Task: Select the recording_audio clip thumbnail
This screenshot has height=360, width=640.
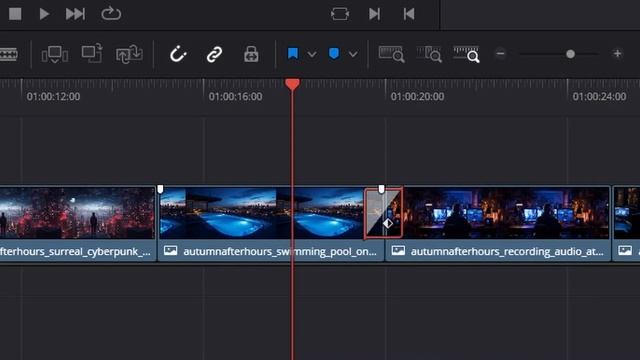Action: (506, 213)
